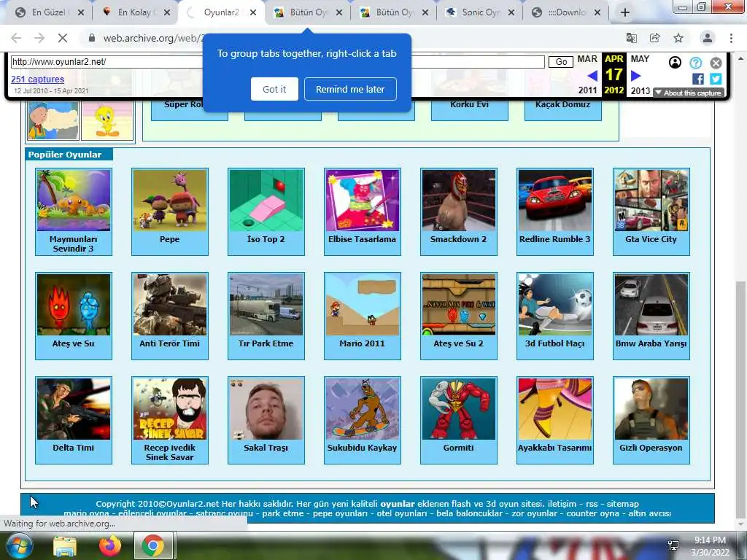The height and width of the screenshot is (560, 747).
Task: Click the Chrome taskbar icon
Action: 153,545
